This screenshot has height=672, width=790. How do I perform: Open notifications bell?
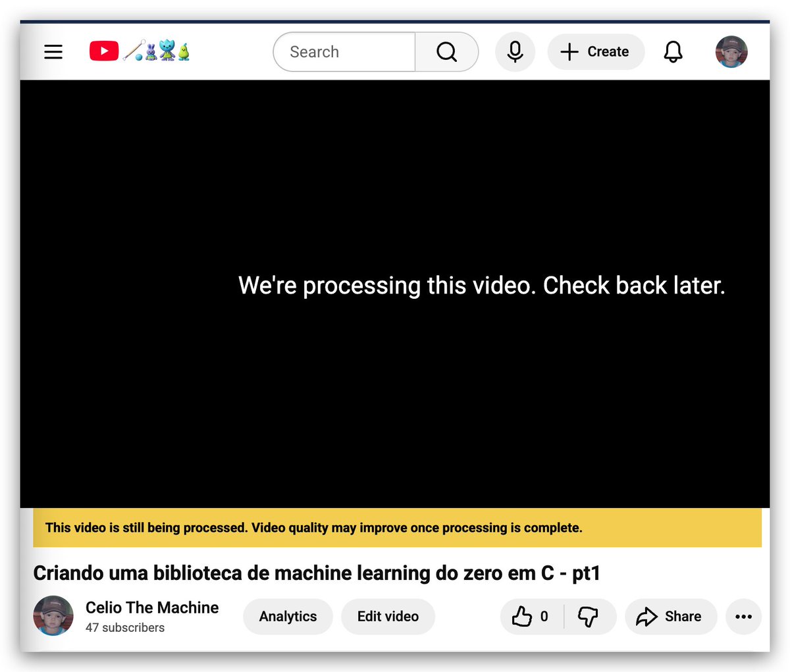(x=673, y=52)
